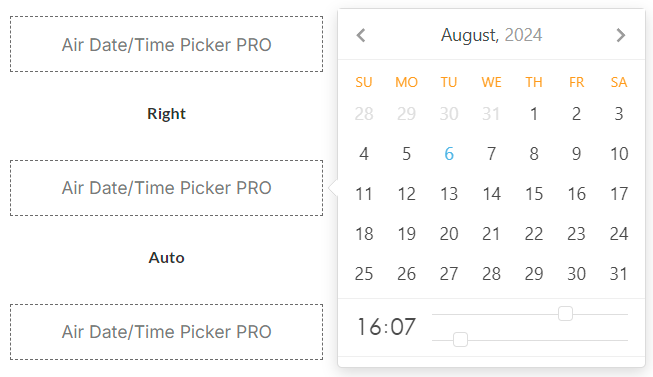Go to previous month with left arrow

point(361,35)
